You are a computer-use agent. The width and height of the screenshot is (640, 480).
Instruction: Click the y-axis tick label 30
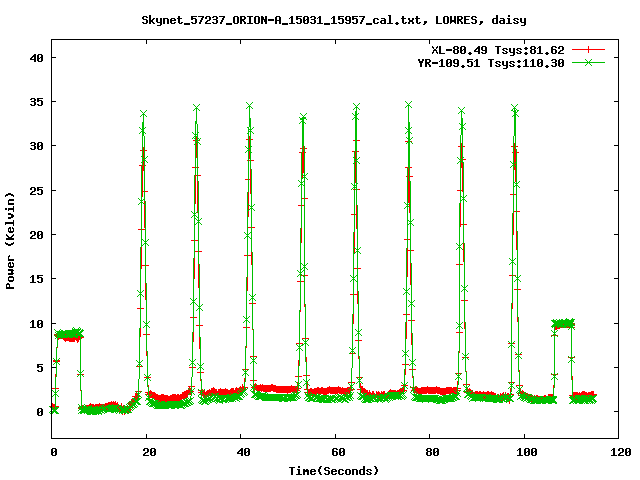coord(36,146)
